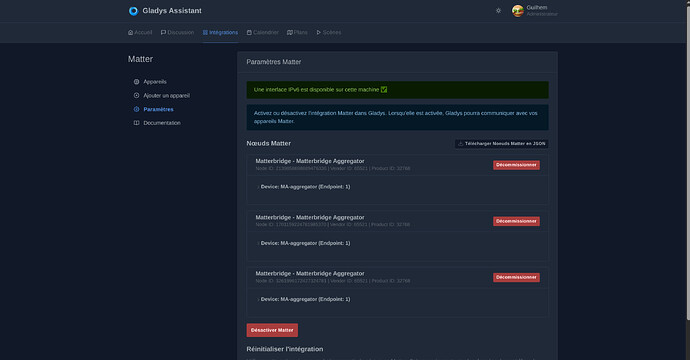Switch to the Calendrier tab

pyautogui.click(x=263, y=33)
